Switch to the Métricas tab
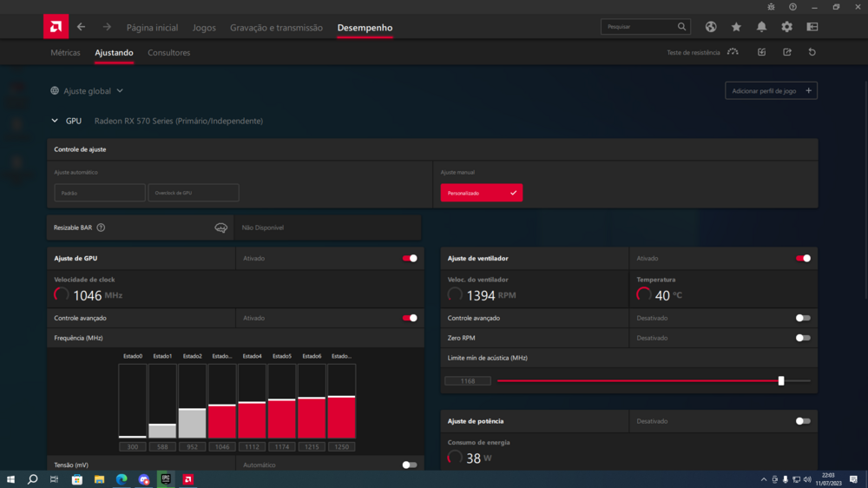This screenshot has height=488, width=868. pyautogui.click(x=65, y=53)
